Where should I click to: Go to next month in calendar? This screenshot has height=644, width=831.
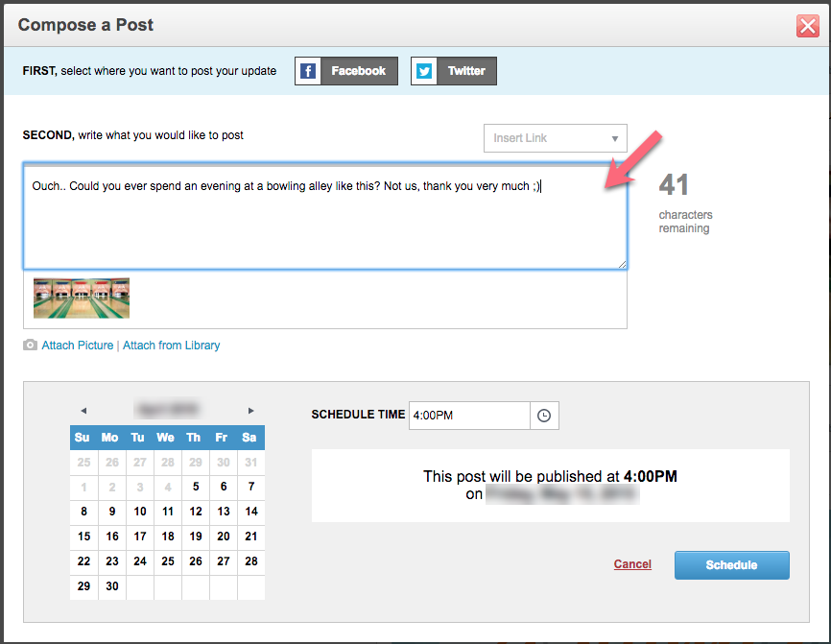tap(251, 411)
